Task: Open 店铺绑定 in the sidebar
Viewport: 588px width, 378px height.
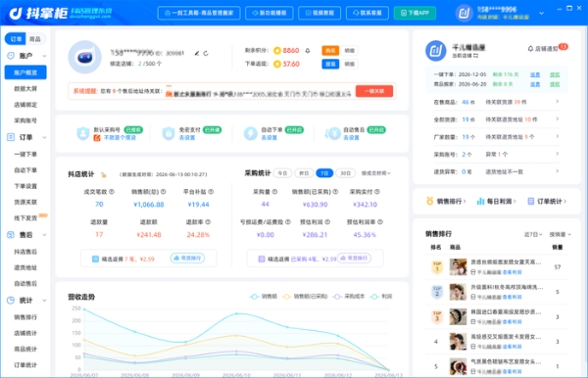Action: coord(25,105)
